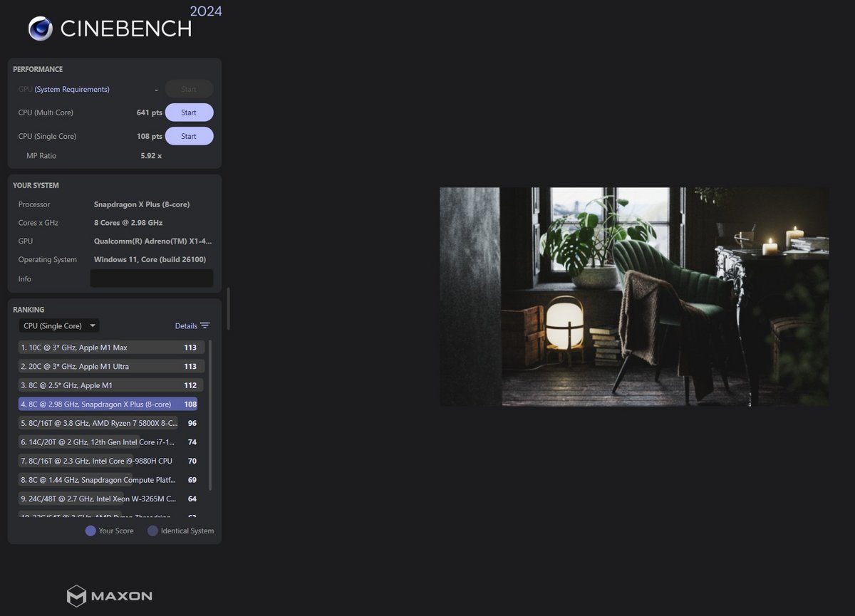The height and width of the screenshot is (616, 855).
Task: Open the GPU System Requirements link
Action: coord(72,90)
